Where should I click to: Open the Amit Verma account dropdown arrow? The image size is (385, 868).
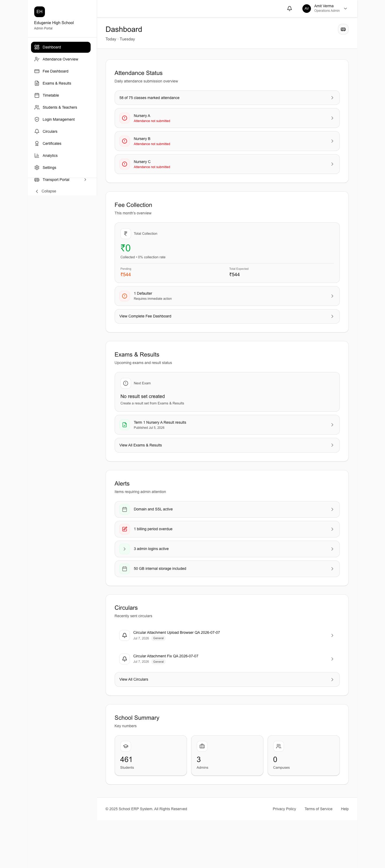pos(345,9)
